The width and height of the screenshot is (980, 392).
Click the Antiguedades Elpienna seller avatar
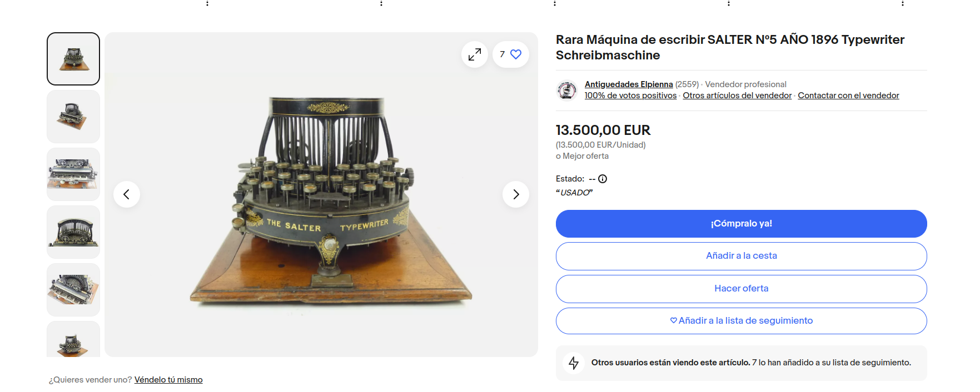567,90
